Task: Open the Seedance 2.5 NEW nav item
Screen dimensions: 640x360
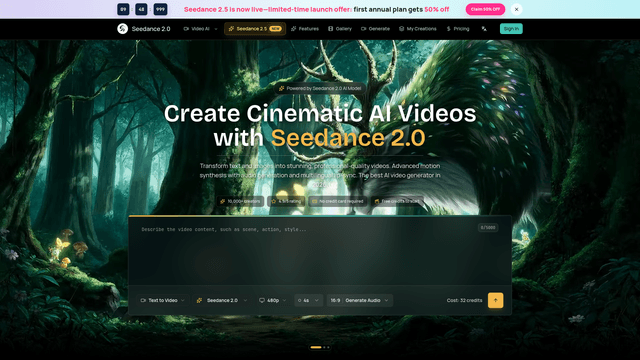Action: click(255, 29)
